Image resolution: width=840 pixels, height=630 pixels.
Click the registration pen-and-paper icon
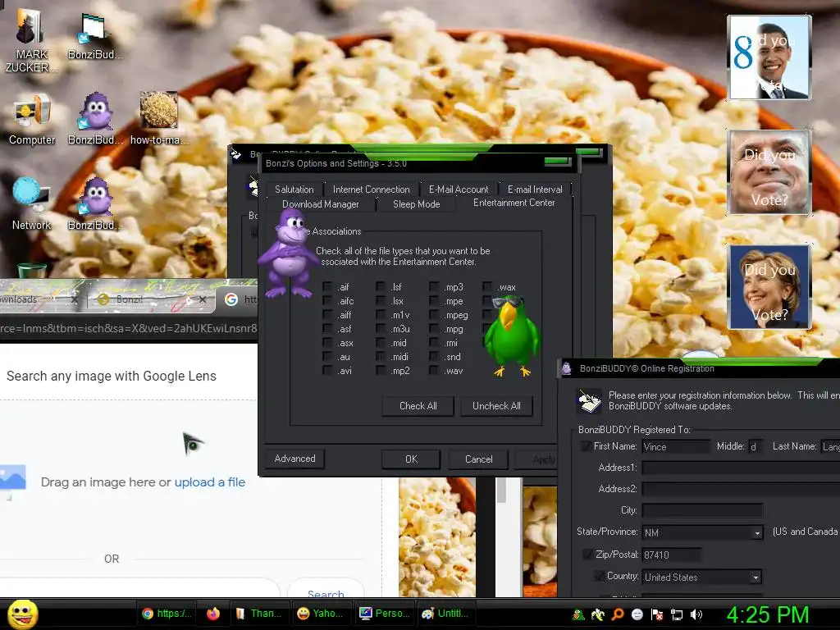(x=589, y=402)
